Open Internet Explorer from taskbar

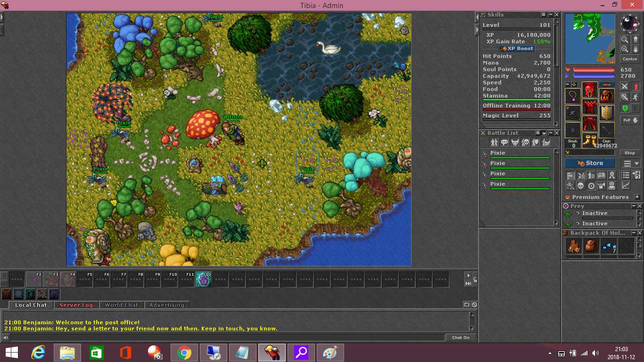[38, 353]
